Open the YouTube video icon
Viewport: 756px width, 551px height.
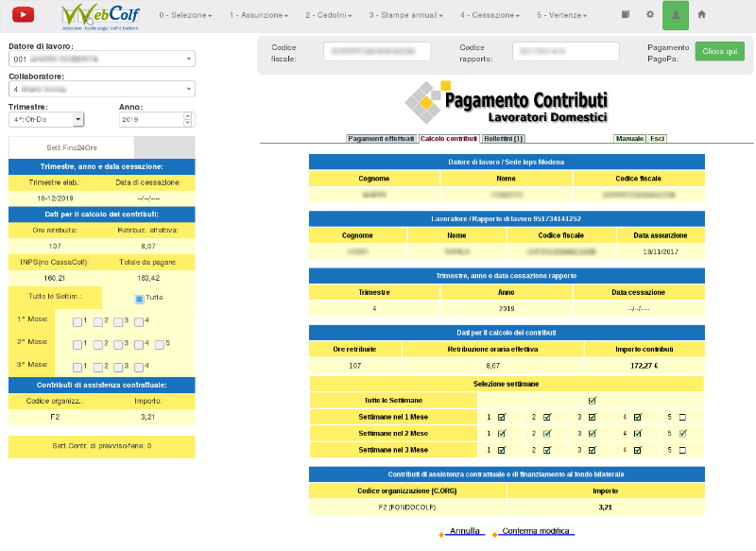21,14
